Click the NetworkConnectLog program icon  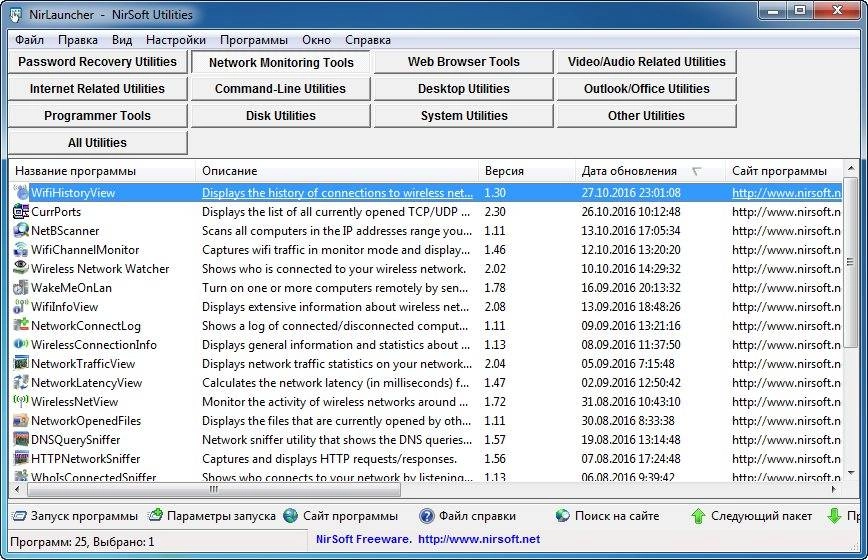21,325
